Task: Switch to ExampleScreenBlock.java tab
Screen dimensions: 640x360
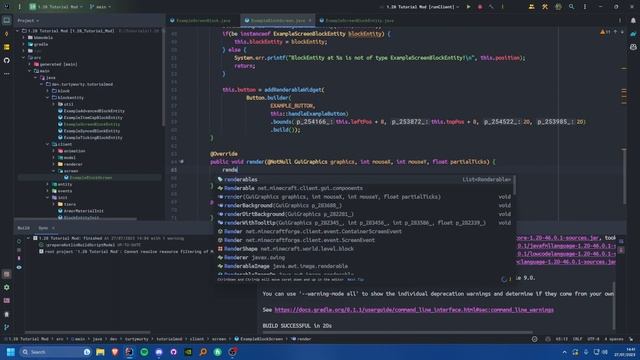Action: [x=200, y=20]
